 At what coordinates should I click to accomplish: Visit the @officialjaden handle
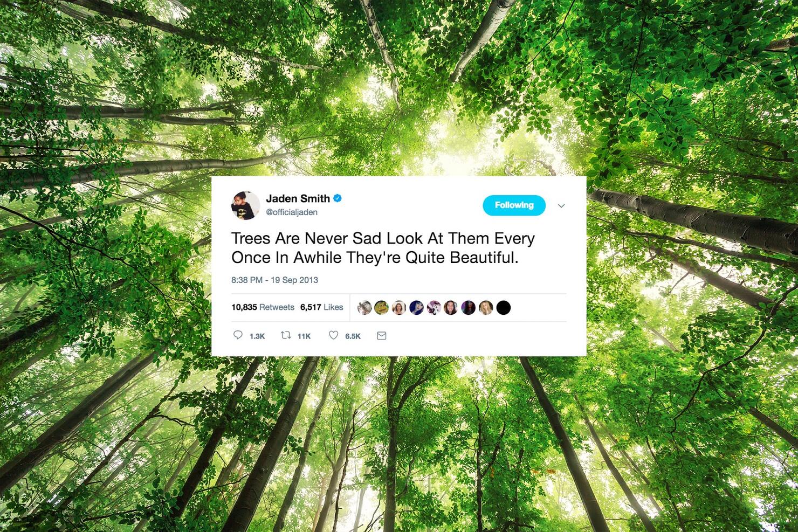pyautogui.click(x=292, y=212)
